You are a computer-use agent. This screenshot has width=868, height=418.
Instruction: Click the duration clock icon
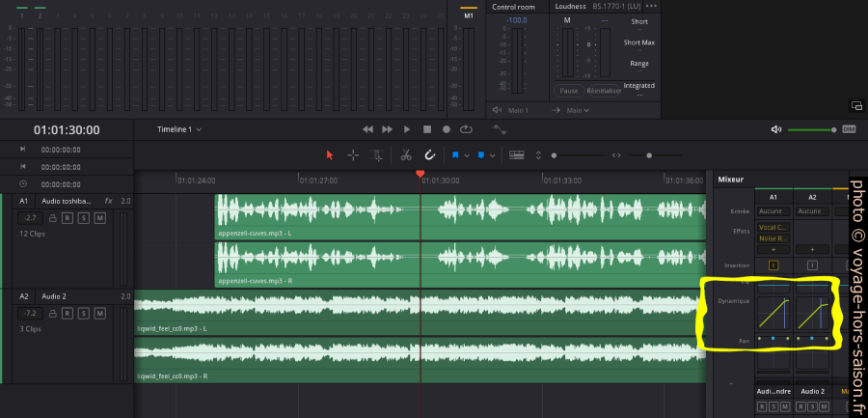23,183
